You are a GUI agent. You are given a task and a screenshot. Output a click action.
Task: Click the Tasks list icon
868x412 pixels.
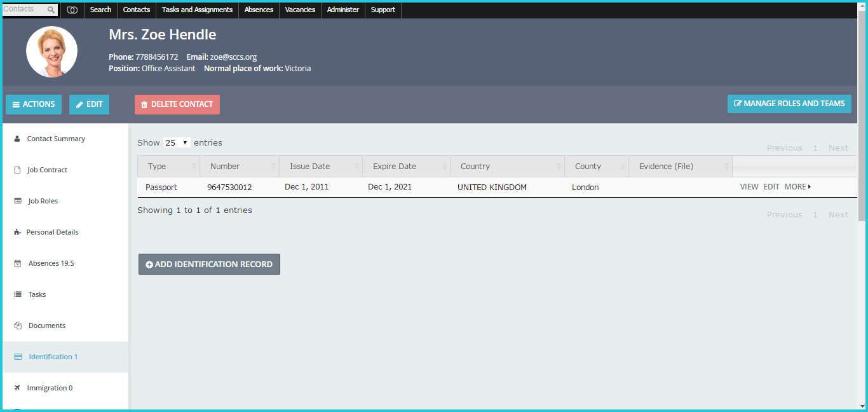point(18,294)
